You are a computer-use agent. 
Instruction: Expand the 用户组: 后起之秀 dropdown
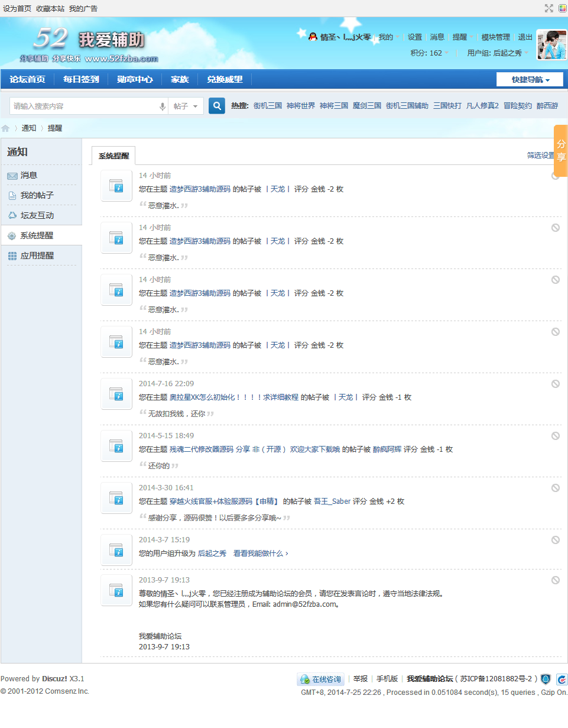pyautogui.click(x=498, y=53)
